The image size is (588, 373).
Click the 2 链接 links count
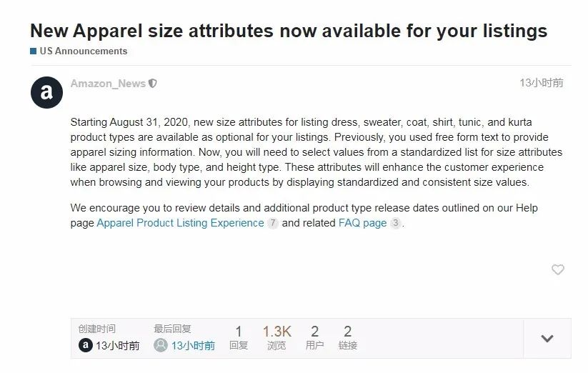[x=348, y=337]
